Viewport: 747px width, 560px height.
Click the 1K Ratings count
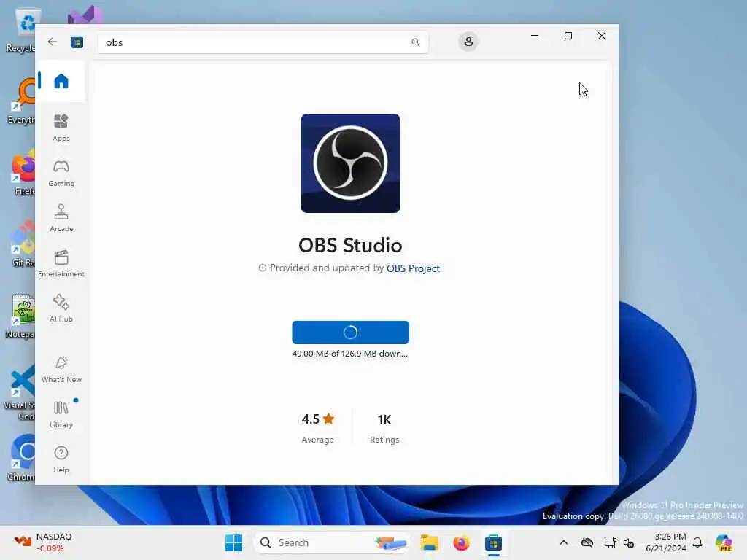click(x=384, y=427)
